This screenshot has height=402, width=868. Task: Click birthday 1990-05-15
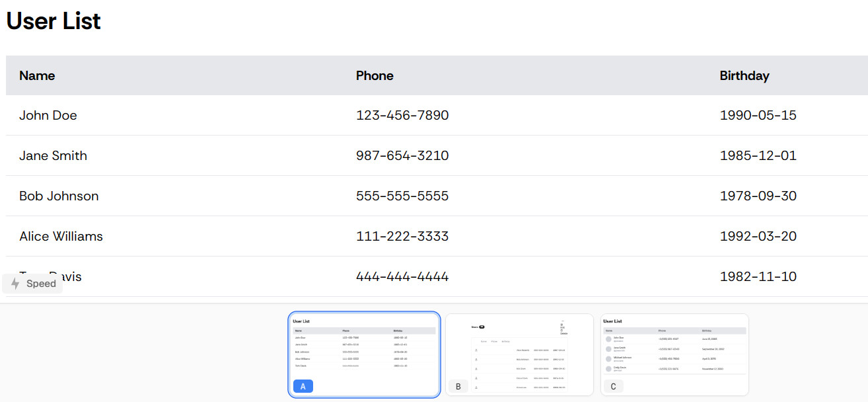pos(758,115)
